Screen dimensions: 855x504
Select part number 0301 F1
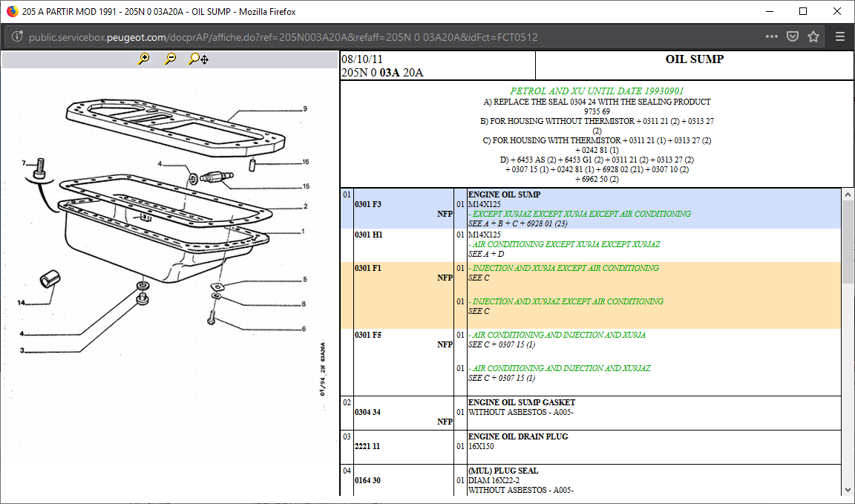[x=368, y=268]
